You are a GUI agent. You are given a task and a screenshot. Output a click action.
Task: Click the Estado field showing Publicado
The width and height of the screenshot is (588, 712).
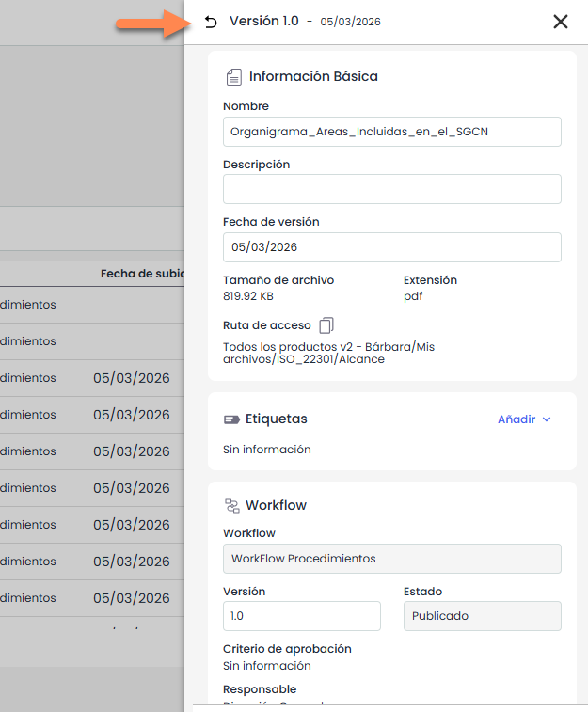(x=482, y=616)
